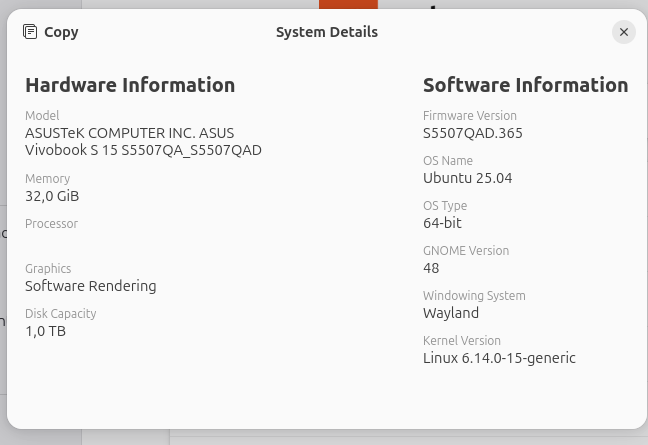Click the 32,0 GiB memory value

pos(52,196)
